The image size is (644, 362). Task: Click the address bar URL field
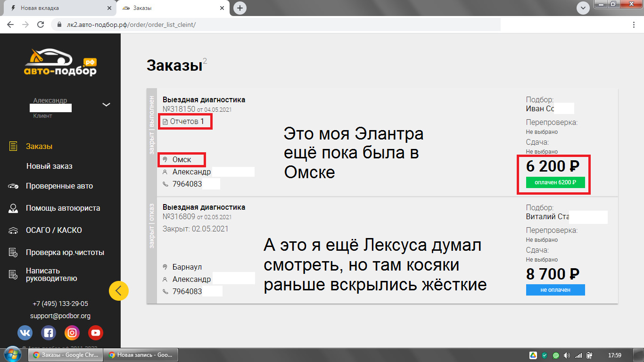276,25
